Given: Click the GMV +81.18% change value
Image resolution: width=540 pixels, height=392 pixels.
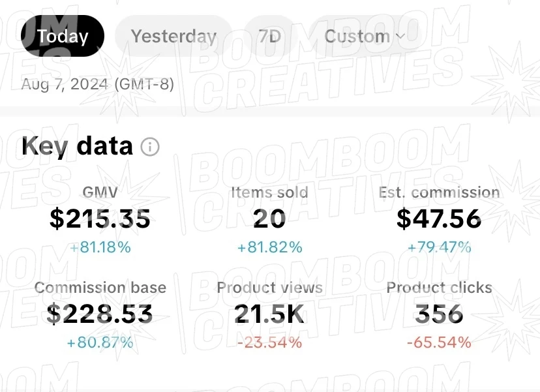Looking at the screenshot, I should click(100, 247).
